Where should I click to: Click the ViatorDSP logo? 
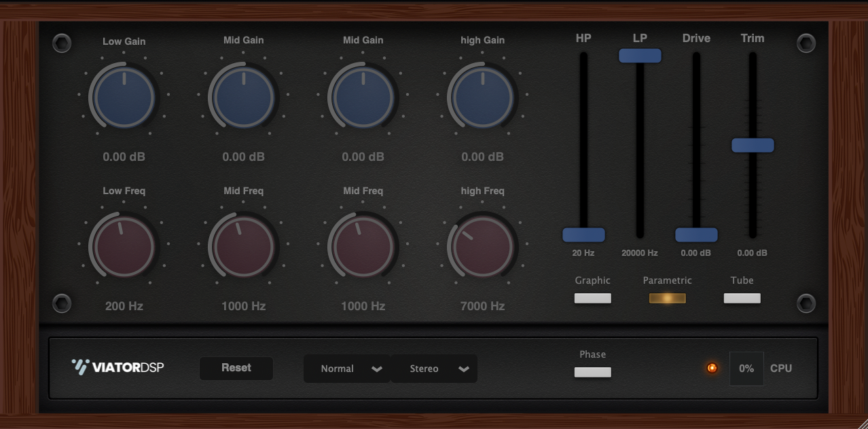[118, 367]
